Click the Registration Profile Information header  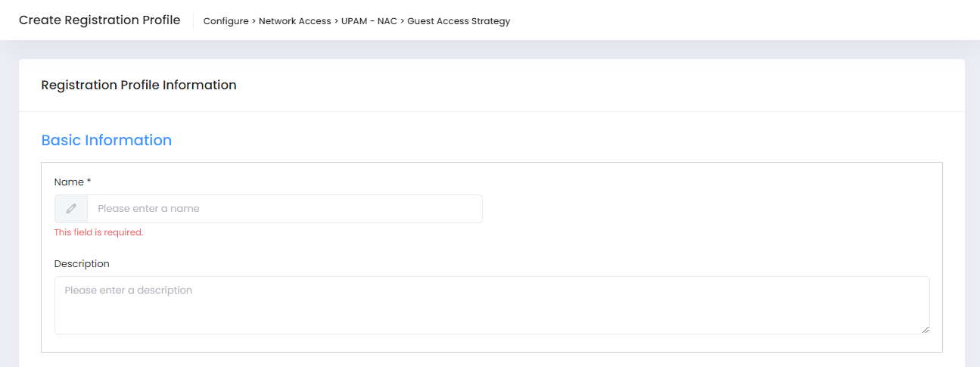pos(138,86)
